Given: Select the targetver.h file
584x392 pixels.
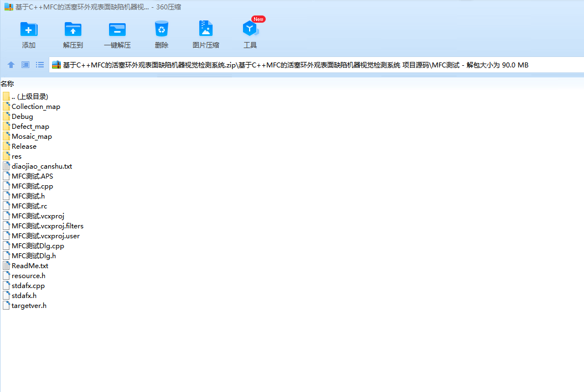Looking at the screenshot, I should point(24,306).
